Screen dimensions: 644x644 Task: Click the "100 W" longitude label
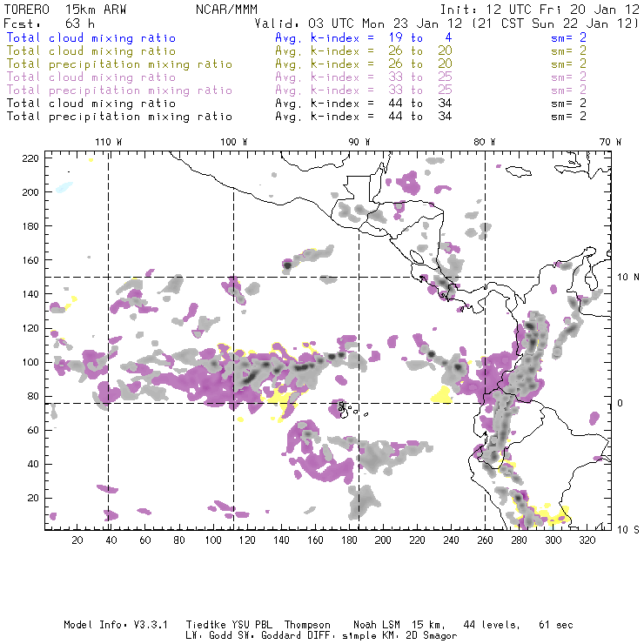click(234, 142)
